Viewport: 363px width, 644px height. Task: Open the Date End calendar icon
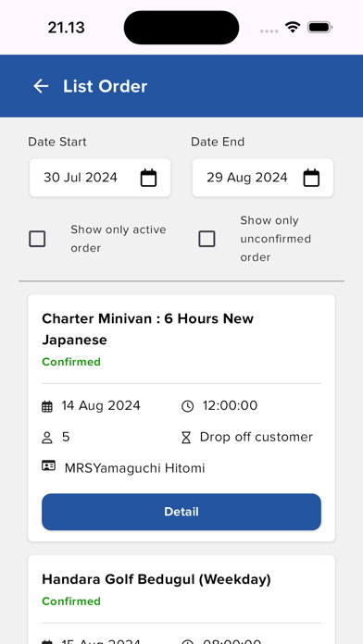[311, 178]
